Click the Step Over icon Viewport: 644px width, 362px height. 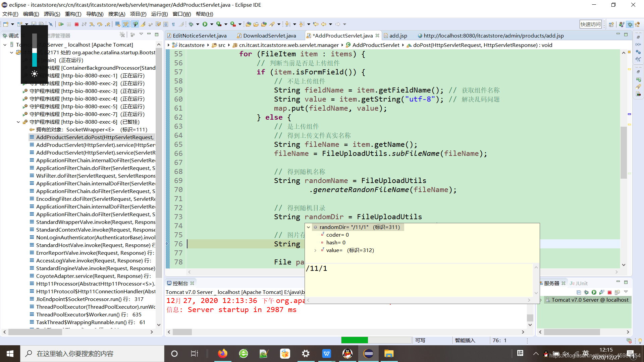(x=100, y=24)
